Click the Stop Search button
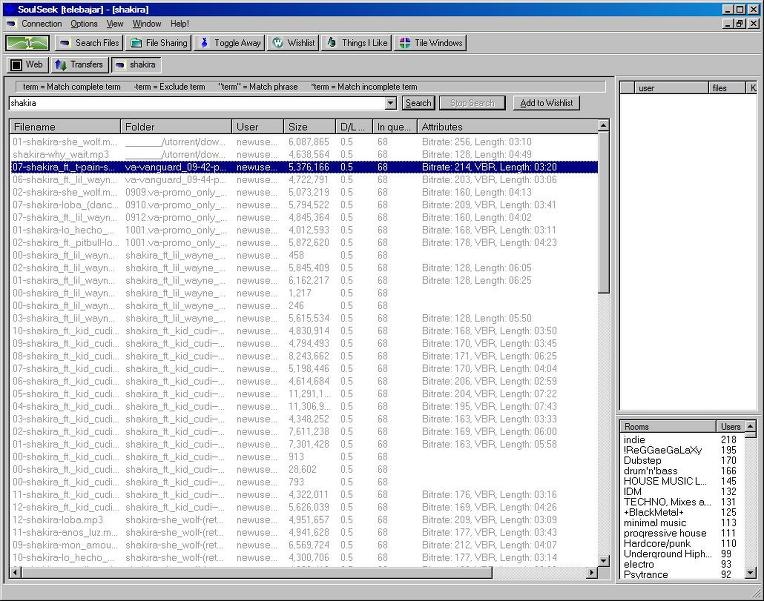This screenshot has width=764, height=601. (472, 103)
